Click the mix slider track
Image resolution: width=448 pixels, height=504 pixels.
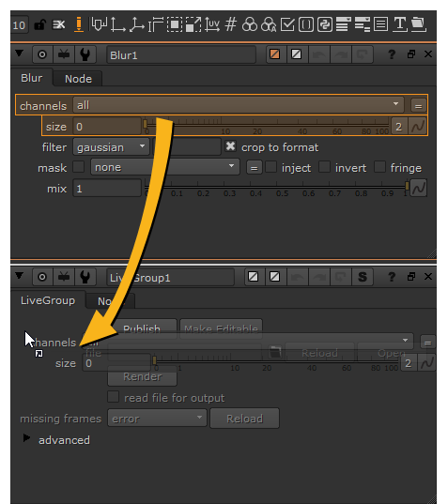(x=276, y=187)
